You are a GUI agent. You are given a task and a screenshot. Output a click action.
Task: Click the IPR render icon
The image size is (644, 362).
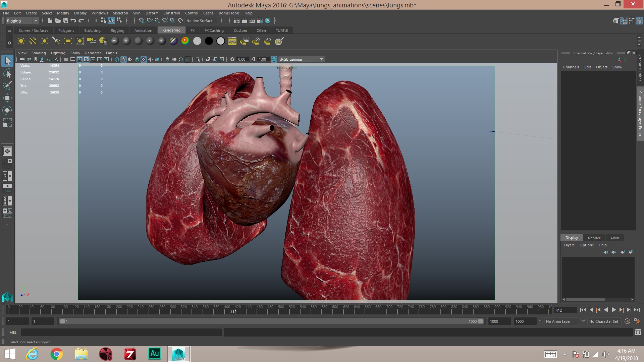click(252, 21)
